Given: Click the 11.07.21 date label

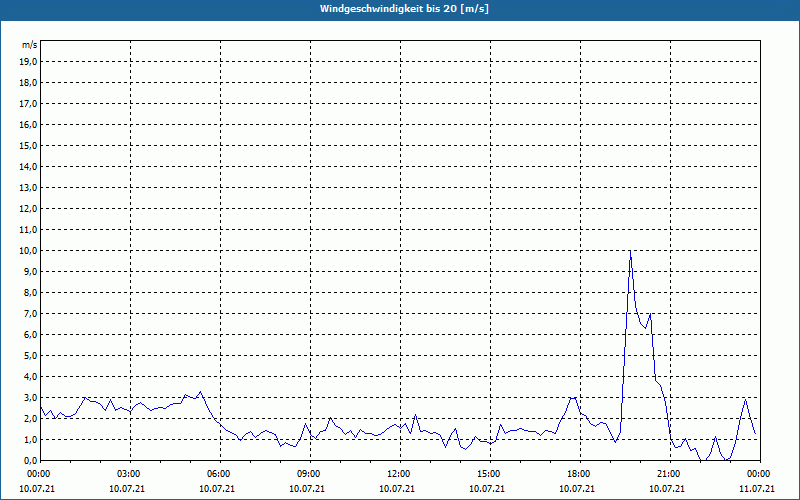Looking at the screenshot, I should (757, 488).
